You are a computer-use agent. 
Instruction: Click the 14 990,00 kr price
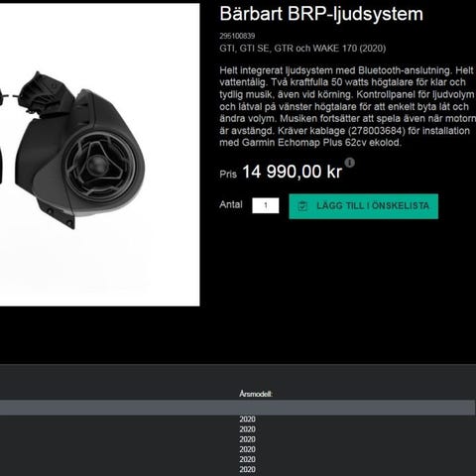click(292, 172)
